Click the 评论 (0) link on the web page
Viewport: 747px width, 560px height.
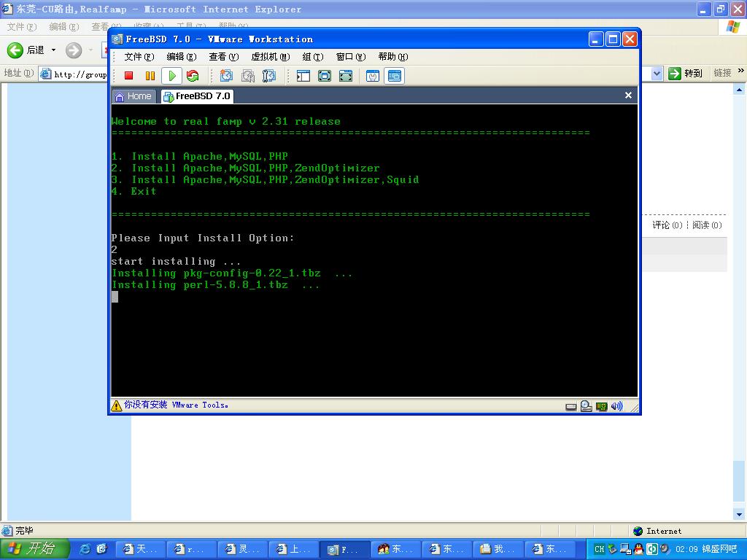pyautogui.click(x=667, y=225)
